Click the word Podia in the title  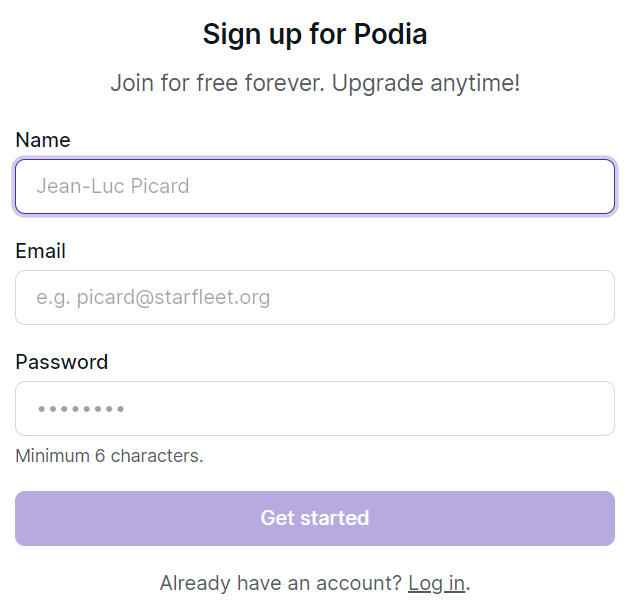(390, 34)
